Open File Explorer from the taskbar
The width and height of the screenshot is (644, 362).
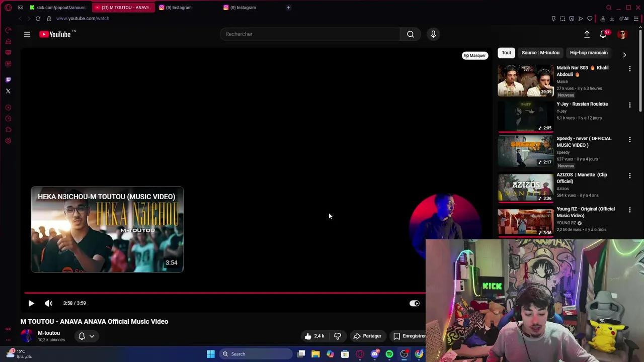[315, 354]
